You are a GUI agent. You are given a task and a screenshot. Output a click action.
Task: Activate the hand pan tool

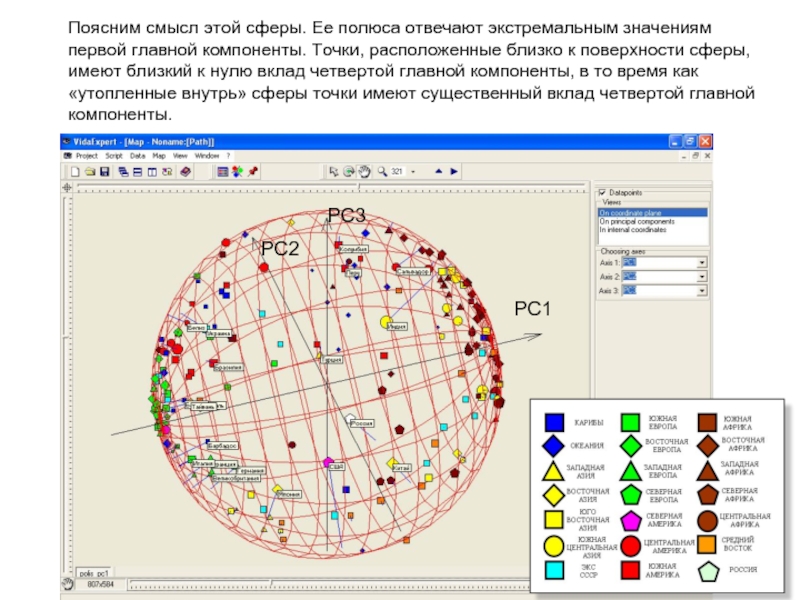point(364,171)
